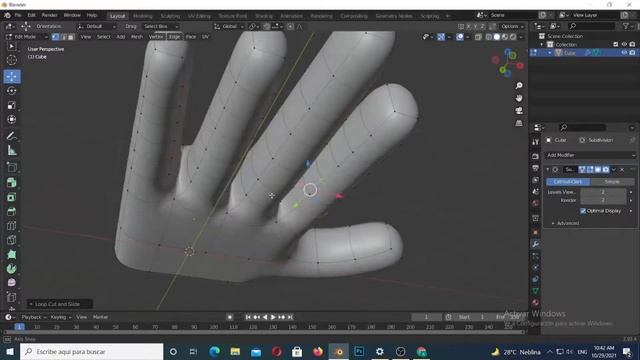Select the Annotate tool

[11, 136]
